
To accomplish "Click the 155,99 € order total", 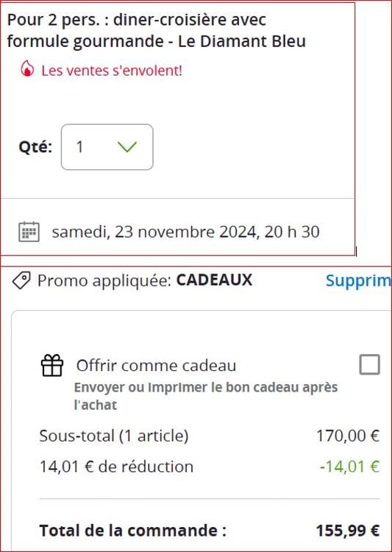I will pos(348,531).
